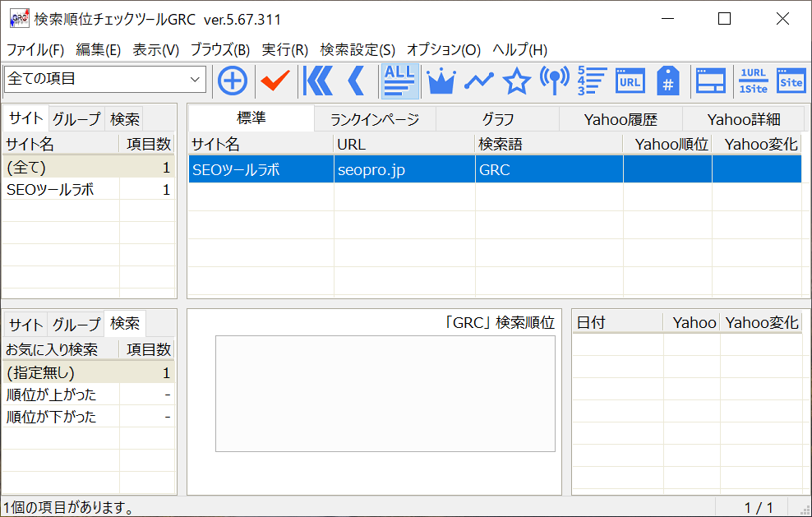Select the (全て) row in site list
812x517 pixels.
[x=88, y=168]
